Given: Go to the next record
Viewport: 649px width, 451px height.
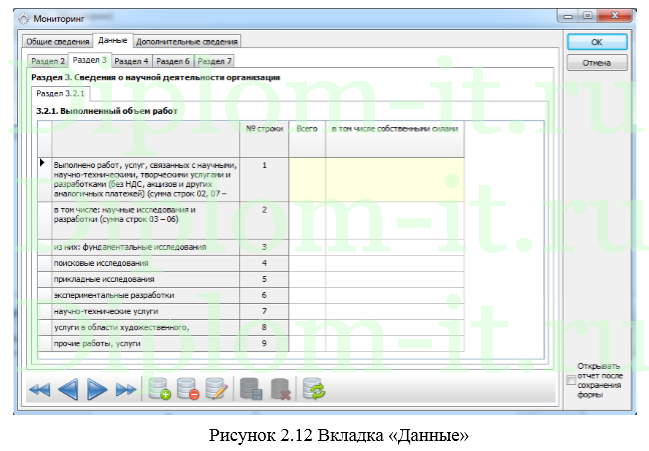Looking at the screenshot, I should point(97,390).
